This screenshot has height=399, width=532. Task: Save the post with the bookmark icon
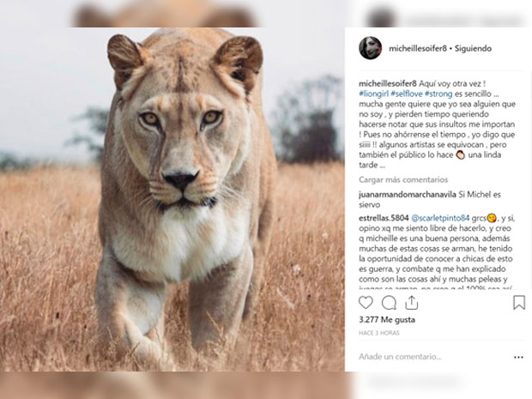519,303
